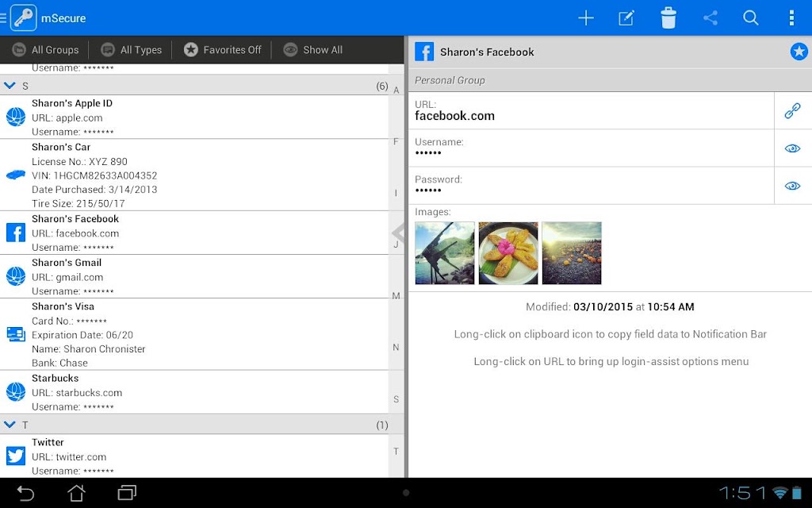
Task: Open the Starbucks record
Action: tap(194, 392)
